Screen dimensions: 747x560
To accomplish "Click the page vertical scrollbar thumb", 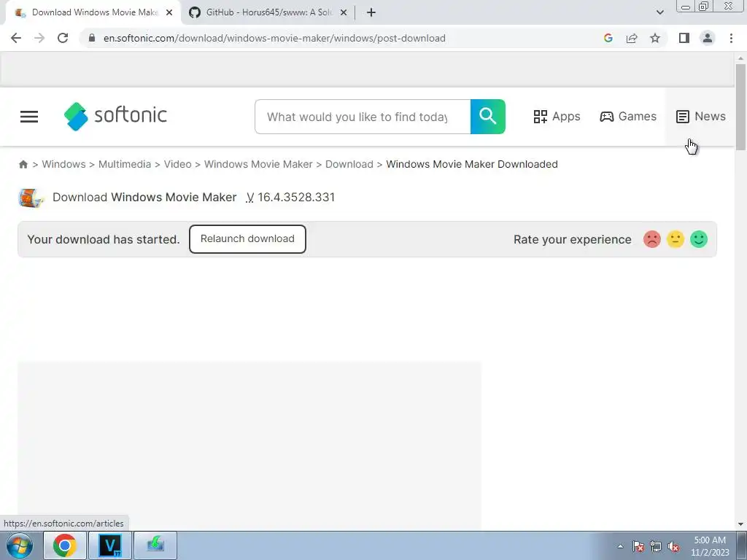I will [x=740, y=106].
